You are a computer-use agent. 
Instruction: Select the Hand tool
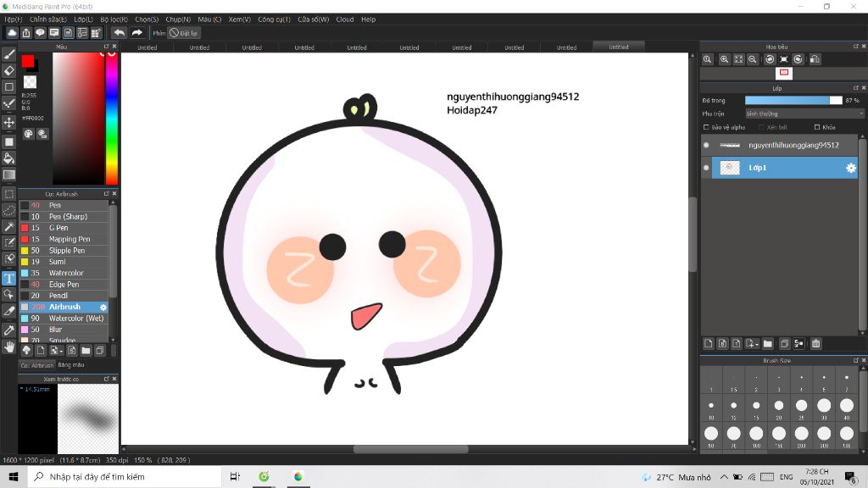8,347
